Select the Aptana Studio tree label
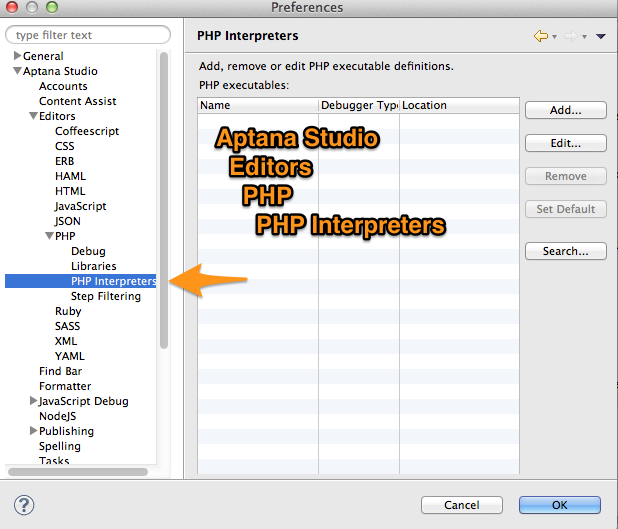The image size is (618, 529). [x=60, y=71]
